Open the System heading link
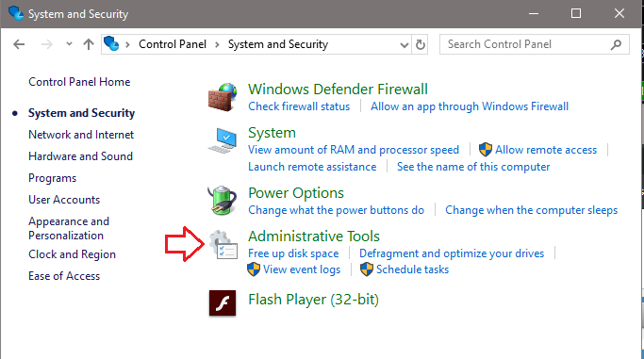 pos(272,133)
